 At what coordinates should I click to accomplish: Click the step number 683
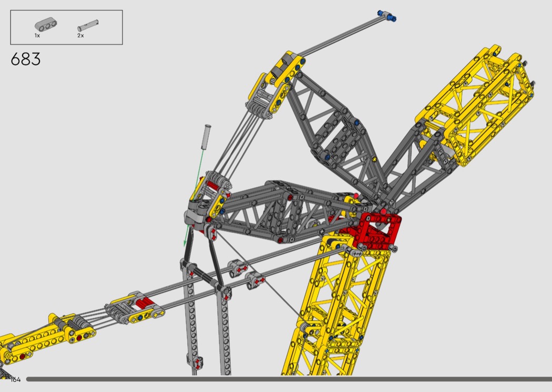click(x=25, y=59)
